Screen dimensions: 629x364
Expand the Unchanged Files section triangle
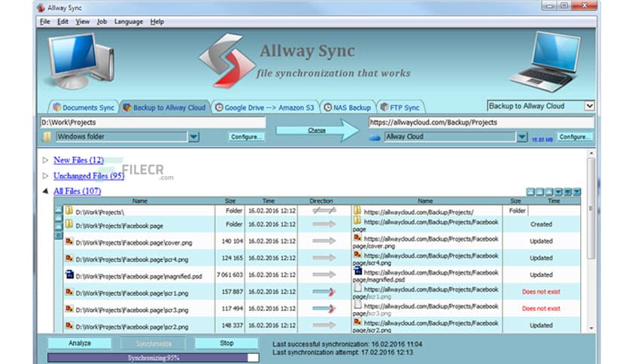point(45,175)
